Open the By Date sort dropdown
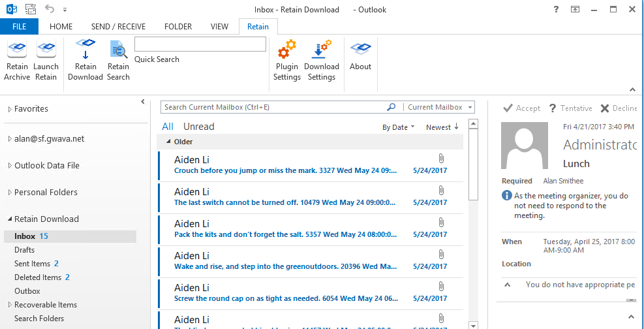Viewport: 644px width, 329px height. 399,127
